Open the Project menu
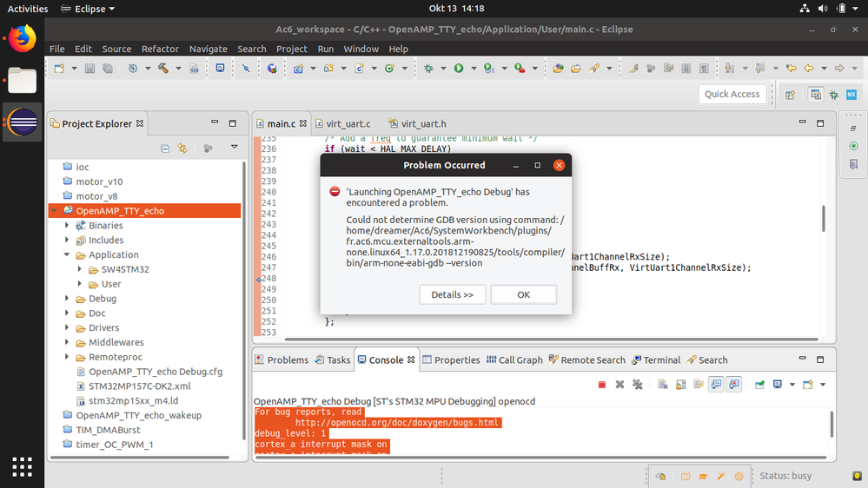 (x=292, y=49)
